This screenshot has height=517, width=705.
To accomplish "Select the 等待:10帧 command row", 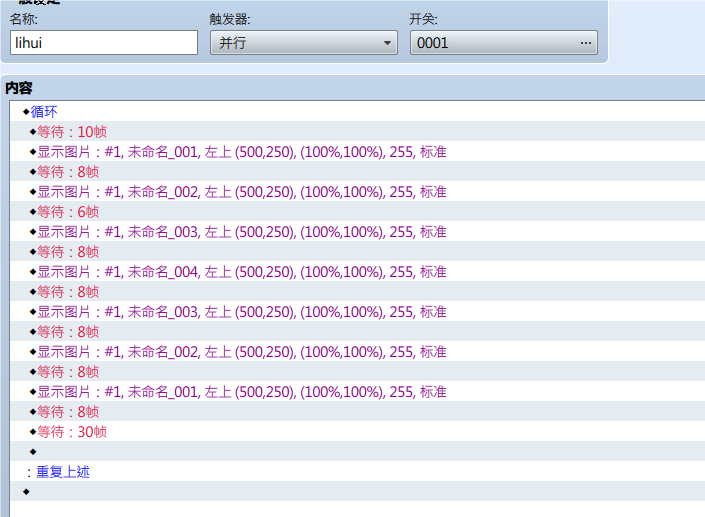I will coord(357,132).
